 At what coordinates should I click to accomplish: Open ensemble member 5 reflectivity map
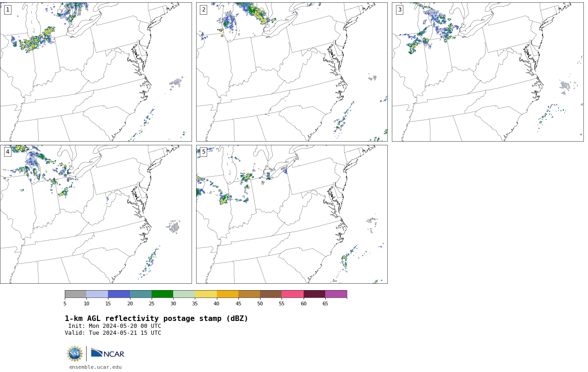tap(292, 214)
